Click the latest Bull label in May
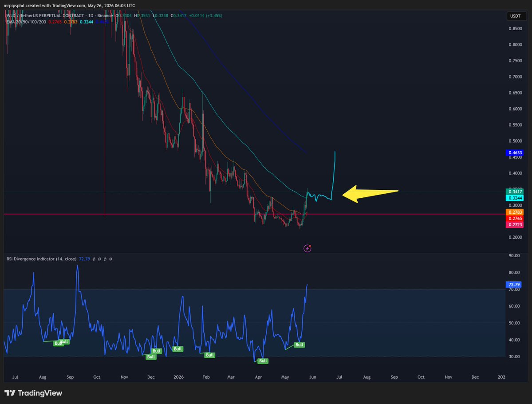Screen dimensions: 532x404 [299, 345]
